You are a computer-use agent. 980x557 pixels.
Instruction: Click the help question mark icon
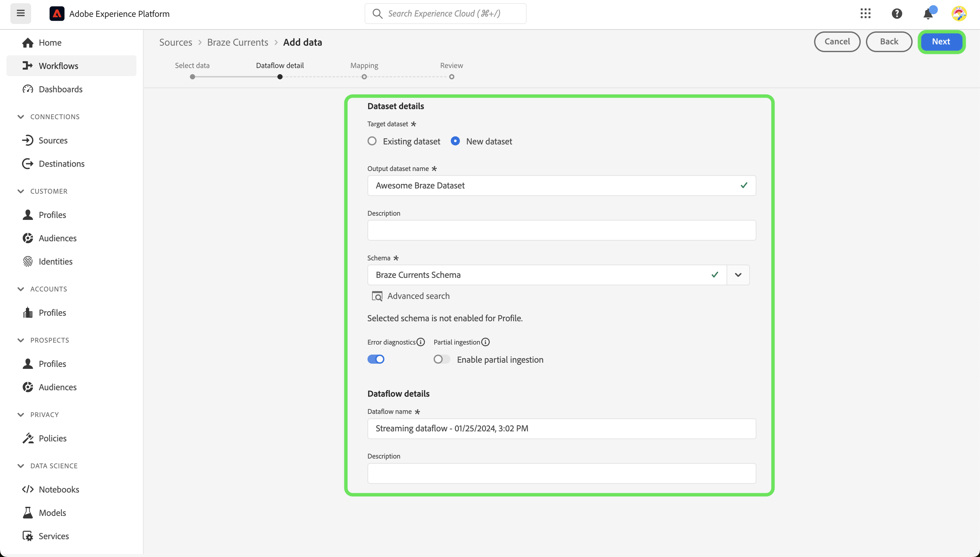pyautogui.click(x=896, y=14)
